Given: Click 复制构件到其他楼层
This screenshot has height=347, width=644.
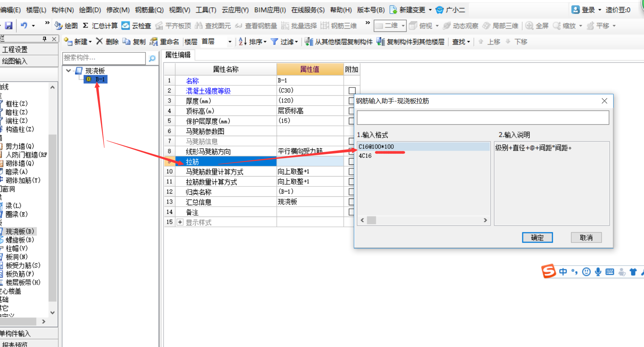Looking at the screenshot, I should [x=410, y=41].
